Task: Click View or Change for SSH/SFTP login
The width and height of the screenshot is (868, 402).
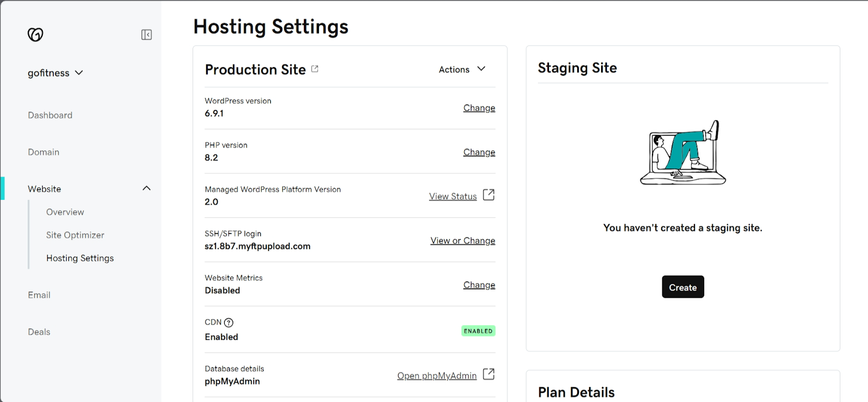Action: (x=463, y=241)
